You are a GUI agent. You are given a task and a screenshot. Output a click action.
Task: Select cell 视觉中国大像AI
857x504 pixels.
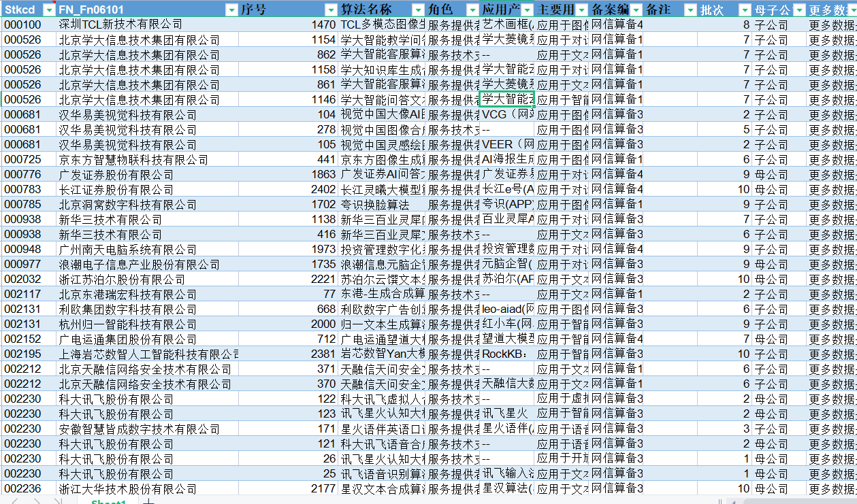tap(382, 114)
